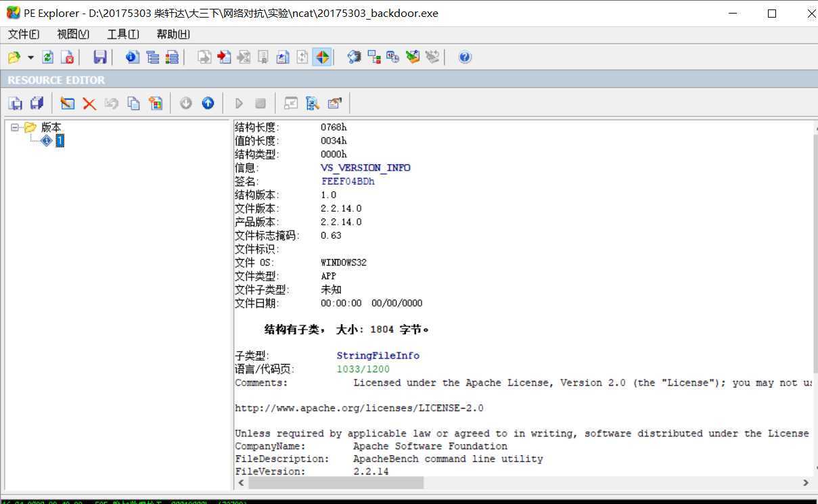Click horizontal scrollbar left arrow
This screenshot has width=818, height=504.
pos(240,483)
